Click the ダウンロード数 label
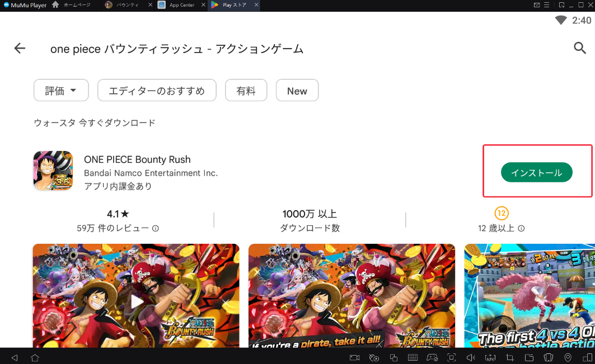This screenshot has height=364, width=595. 310,228
